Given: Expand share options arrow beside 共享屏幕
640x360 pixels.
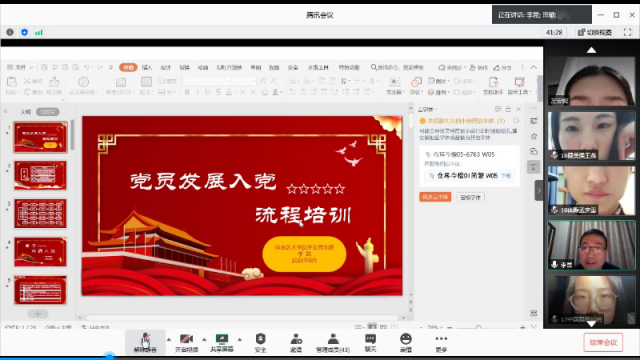Looking at the screenshot, I should (240, 339).
